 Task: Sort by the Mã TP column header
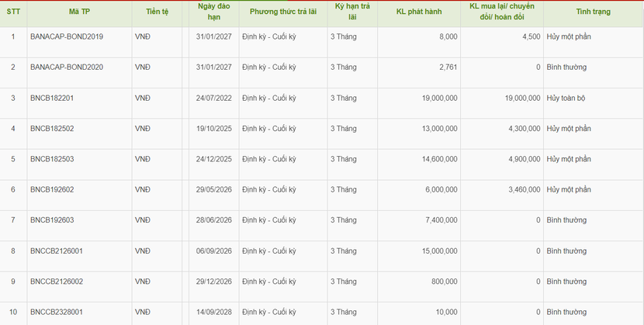point(79,12)
